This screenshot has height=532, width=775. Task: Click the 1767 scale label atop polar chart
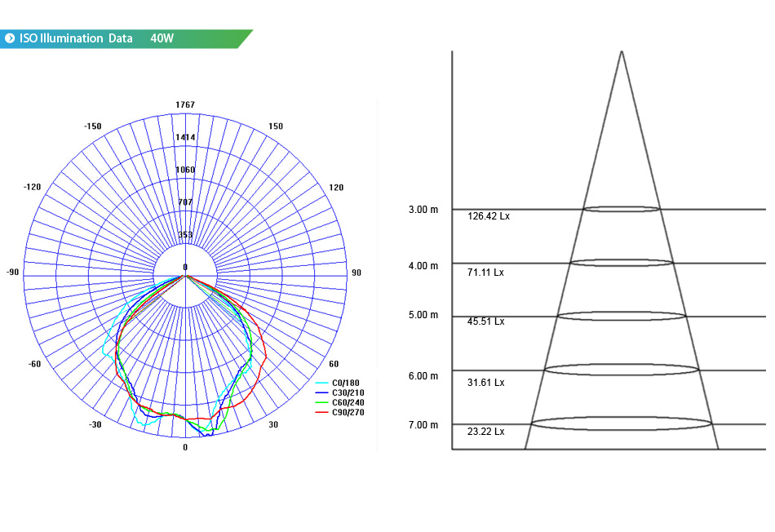point(185,104)
